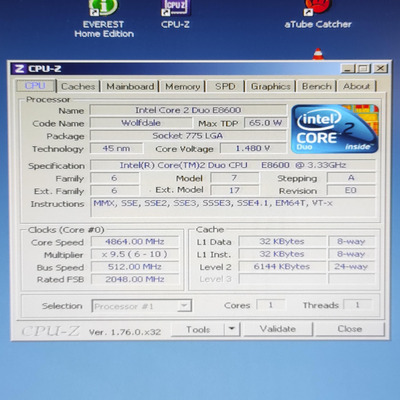This screenshot has width=400, height=400.
Task: Click the Core Voltage value 1.480 V
Action: [253, 148]
